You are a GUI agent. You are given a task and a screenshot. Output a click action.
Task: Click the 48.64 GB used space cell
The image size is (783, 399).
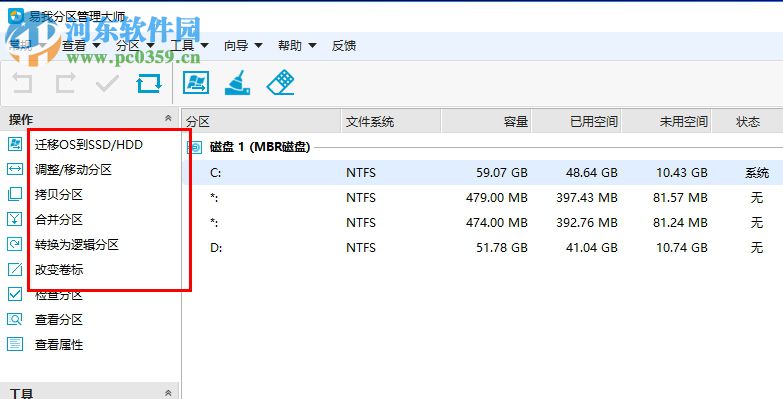pyautogui.click(x=591, y=173)
